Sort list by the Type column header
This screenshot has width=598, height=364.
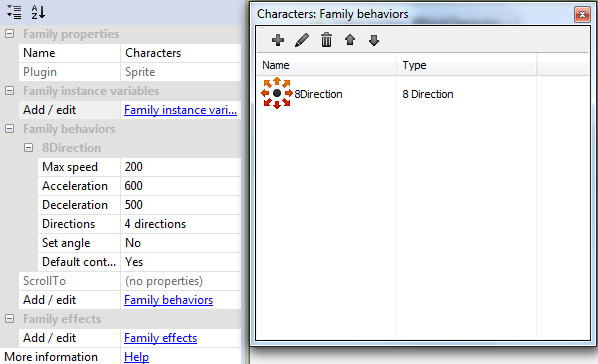[466, 65]
